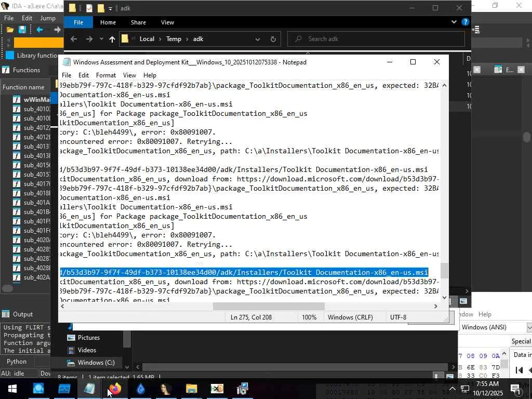Click Local in Explorer breadcrumb
532x399 pixels.
point(147,39)
